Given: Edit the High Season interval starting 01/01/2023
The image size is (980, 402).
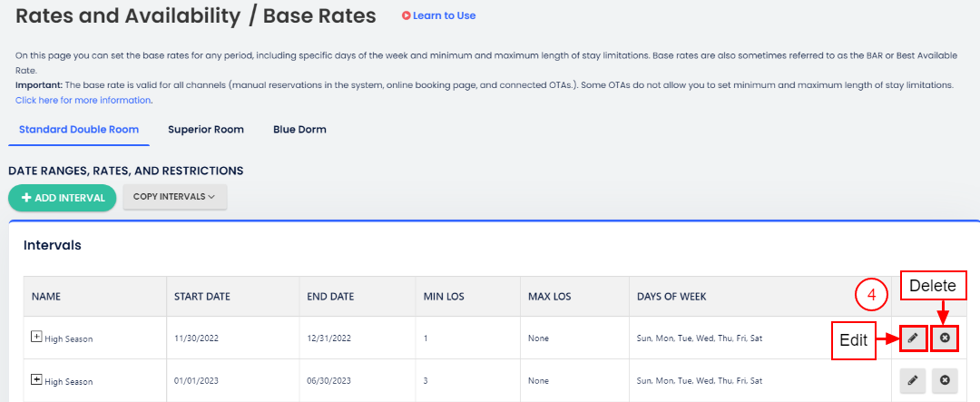Looking at the screenshot, I should coord(913,380).
